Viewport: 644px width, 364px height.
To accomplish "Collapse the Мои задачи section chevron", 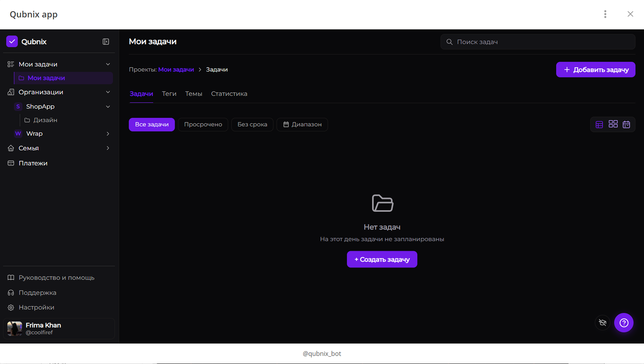I will point(108,64).
